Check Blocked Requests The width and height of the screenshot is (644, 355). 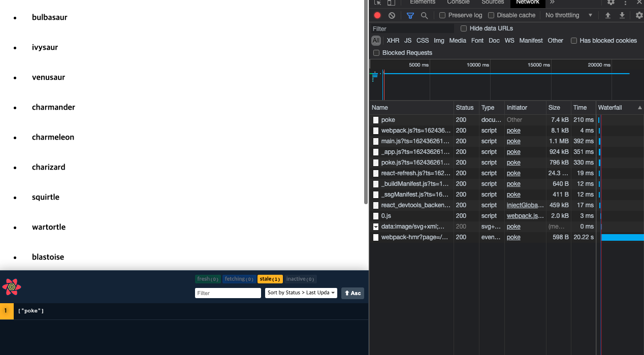click(x=376, y=53)
